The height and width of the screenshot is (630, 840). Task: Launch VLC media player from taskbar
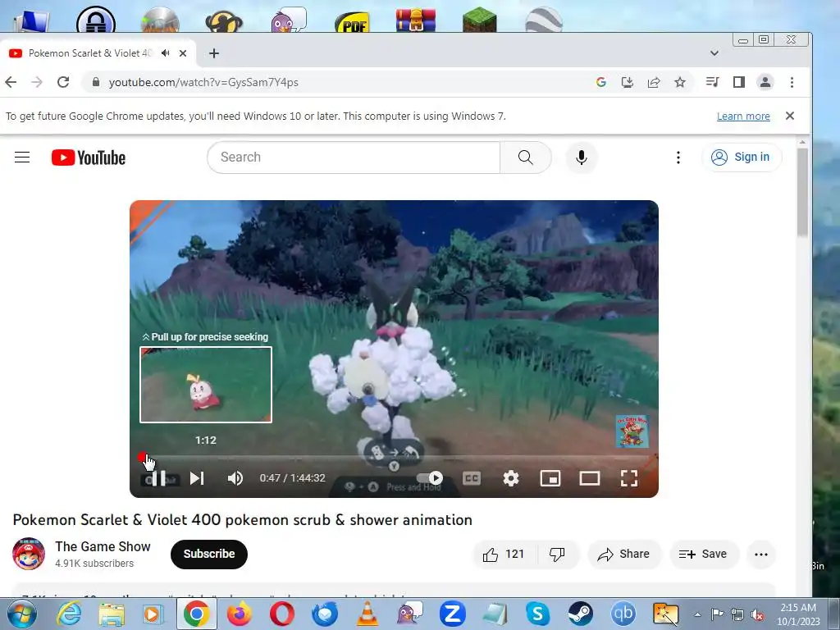tap(367, 614)
